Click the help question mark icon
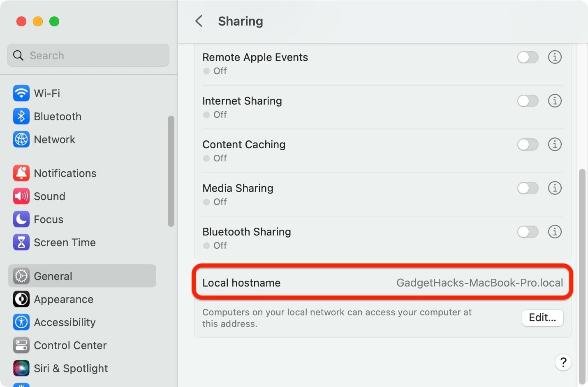Screen dimensions: 588x387 [563, 362]
